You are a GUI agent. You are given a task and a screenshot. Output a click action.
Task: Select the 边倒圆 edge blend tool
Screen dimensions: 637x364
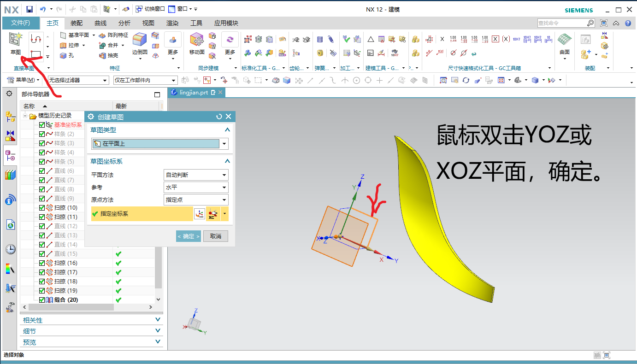[x=140, y=44]
